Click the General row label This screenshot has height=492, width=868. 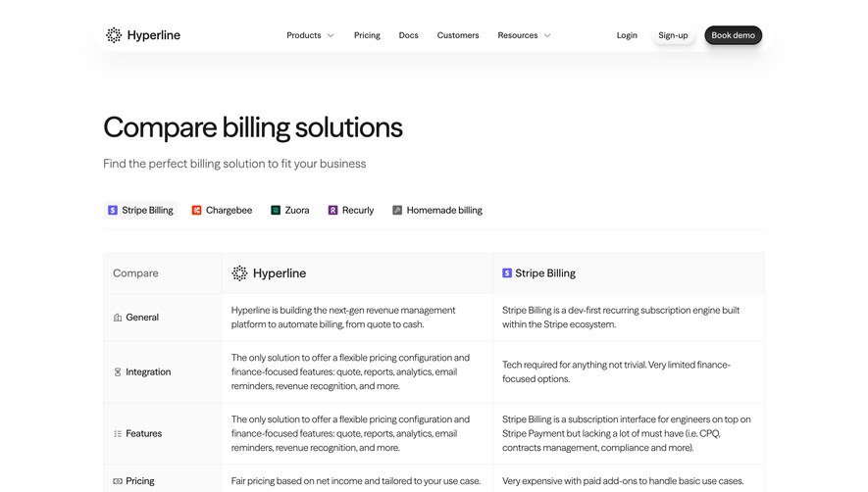[x=142, y=318]
